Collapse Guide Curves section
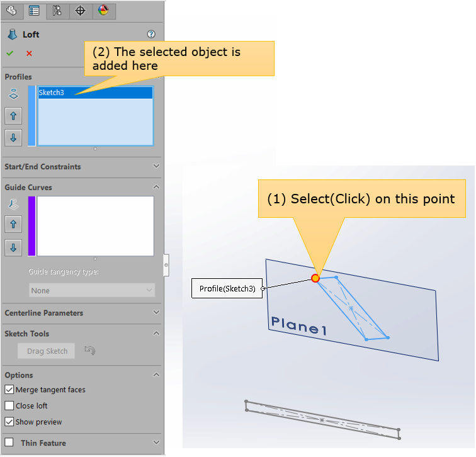This screenshot has width=476, height=457. pos(156,187)
